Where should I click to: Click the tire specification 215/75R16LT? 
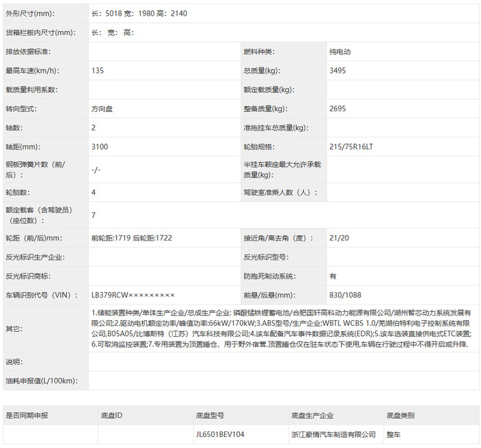pos(351,147)
